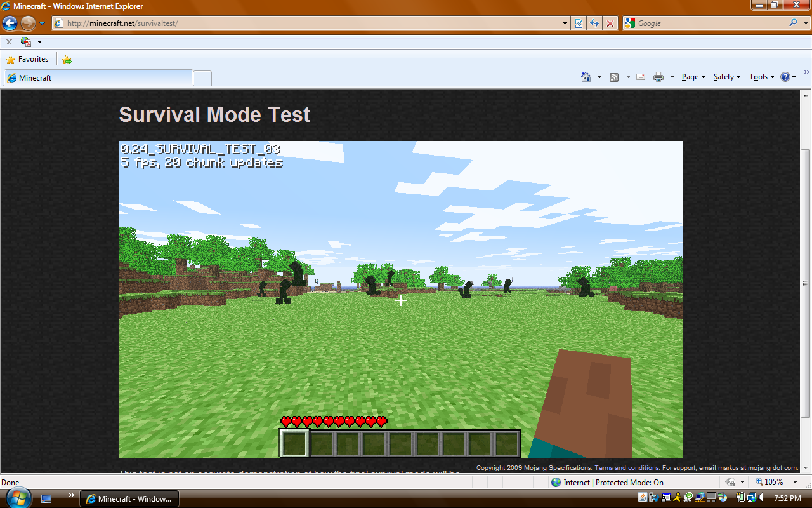
Task: Click the page vertical scrollbar thumb
Action: pyautogui.click(x=806, y=283)
